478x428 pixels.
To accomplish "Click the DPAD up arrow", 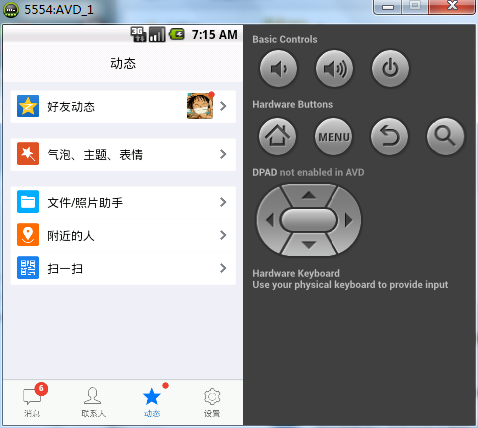I will click(309, 195).
